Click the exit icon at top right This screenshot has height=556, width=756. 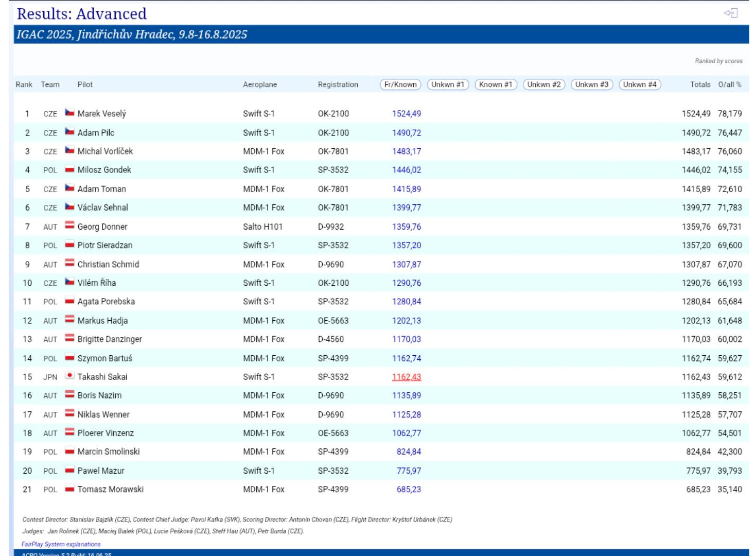pos(731,13)
